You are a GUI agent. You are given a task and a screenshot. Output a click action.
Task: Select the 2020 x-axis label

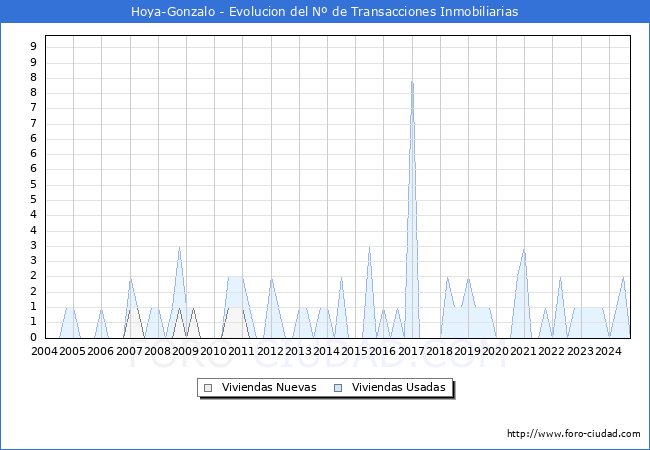[x=495, y=351]
